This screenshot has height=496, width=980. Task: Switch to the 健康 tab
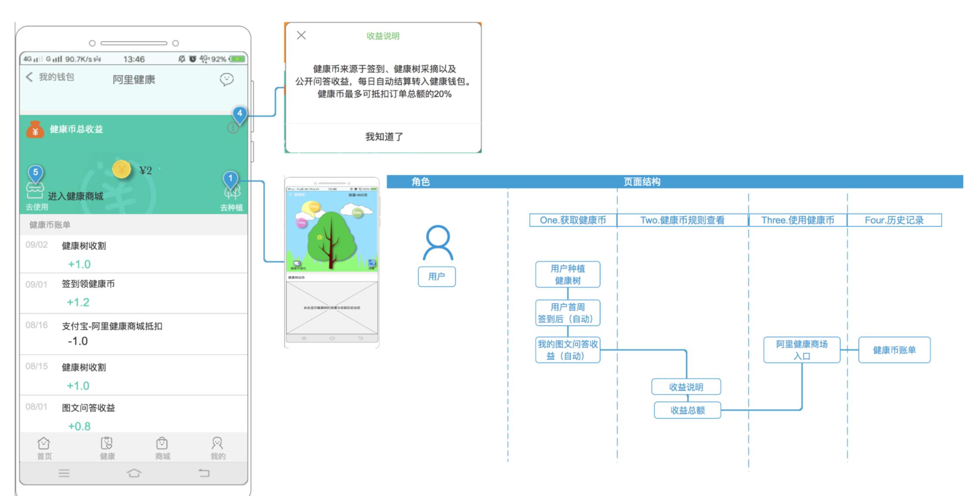[107, 444]
